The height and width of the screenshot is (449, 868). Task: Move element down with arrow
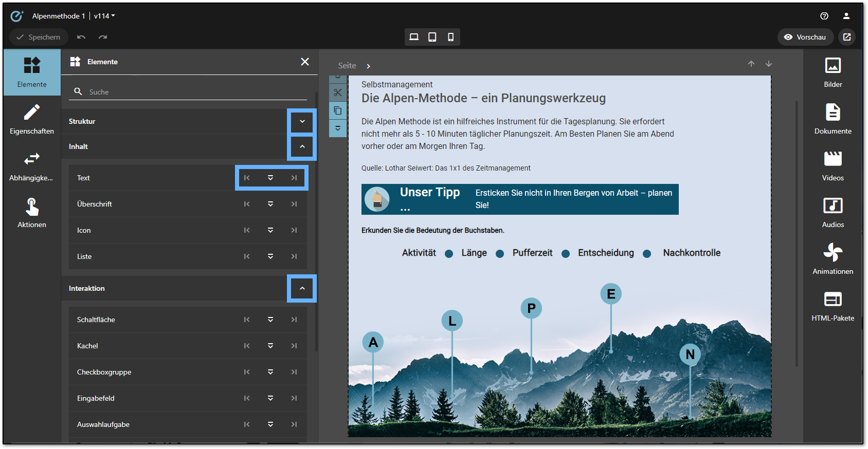pyautogui.click(x=769, y=64)
